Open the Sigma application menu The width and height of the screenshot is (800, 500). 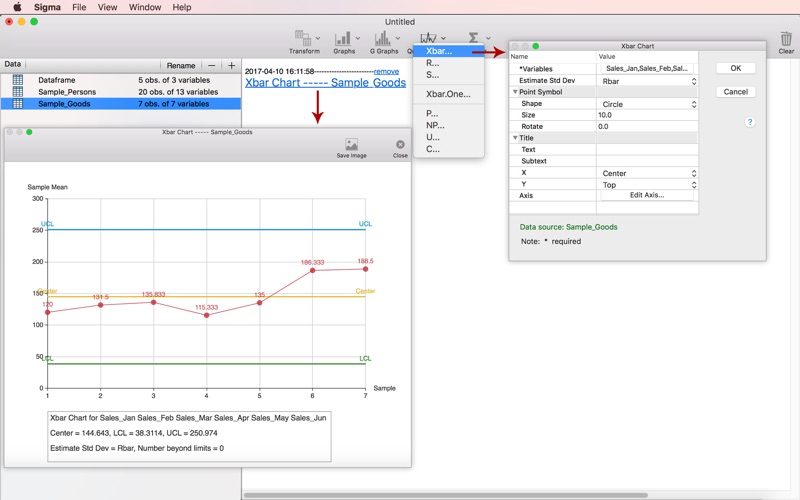point(47,7)
